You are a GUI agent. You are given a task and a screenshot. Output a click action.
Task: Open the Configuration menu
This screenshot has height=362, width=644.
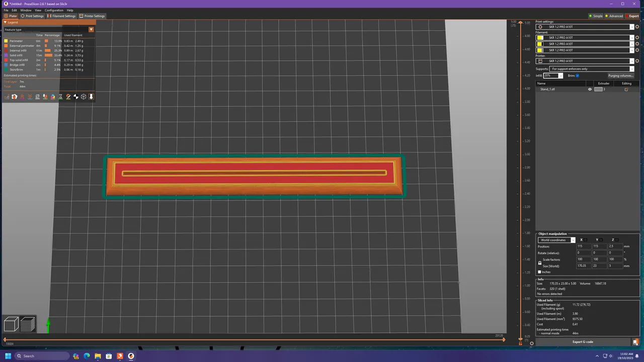(x=54, y=10)
